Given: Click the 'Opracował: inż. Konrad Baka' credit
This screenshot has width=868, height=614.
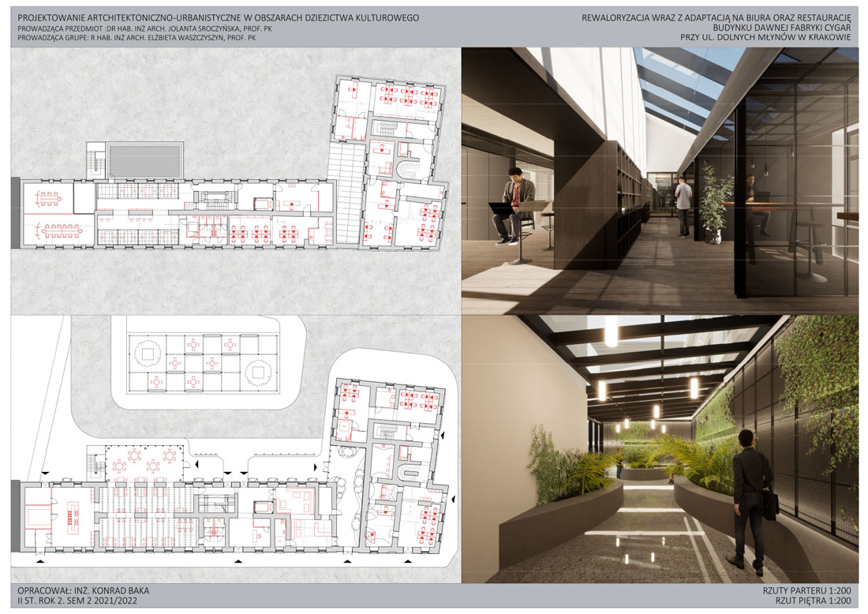Looking at the screenshot, I should [83, 590].
